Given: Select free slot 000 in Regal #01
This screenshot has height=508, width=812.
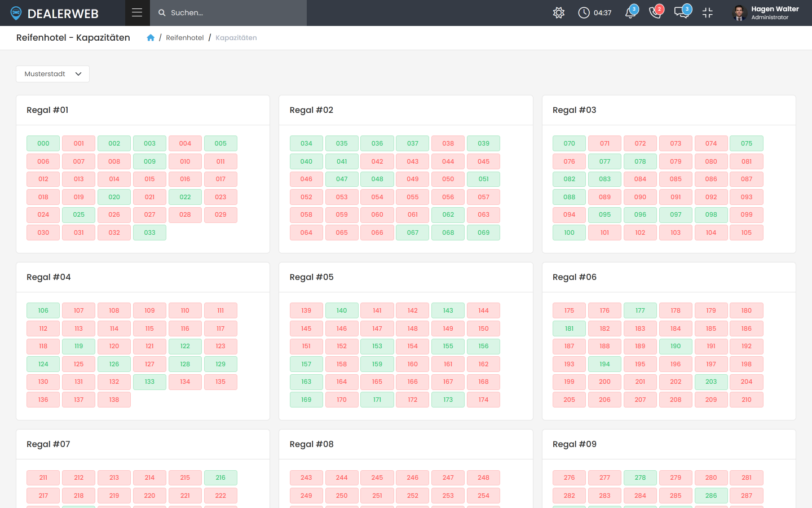Looking at the screenshot, I should point(43,143).
